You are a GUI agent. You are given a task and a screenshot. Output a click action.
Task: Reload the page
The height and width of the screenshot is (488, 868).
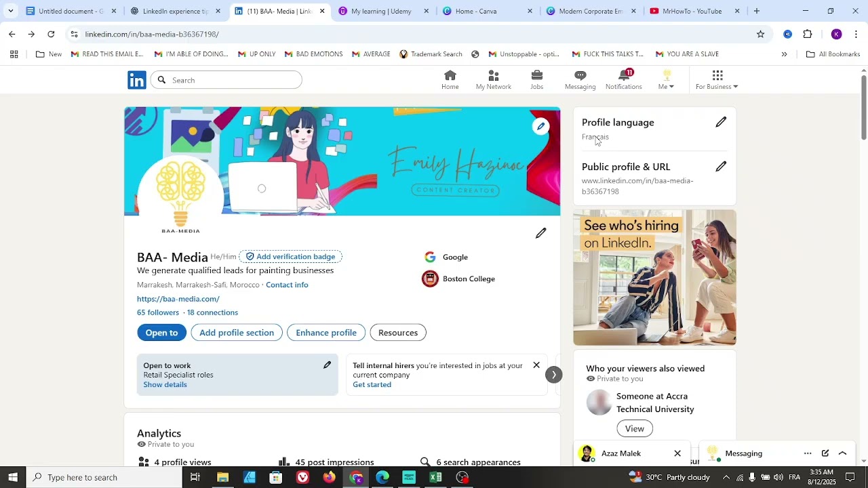[51, 34]
